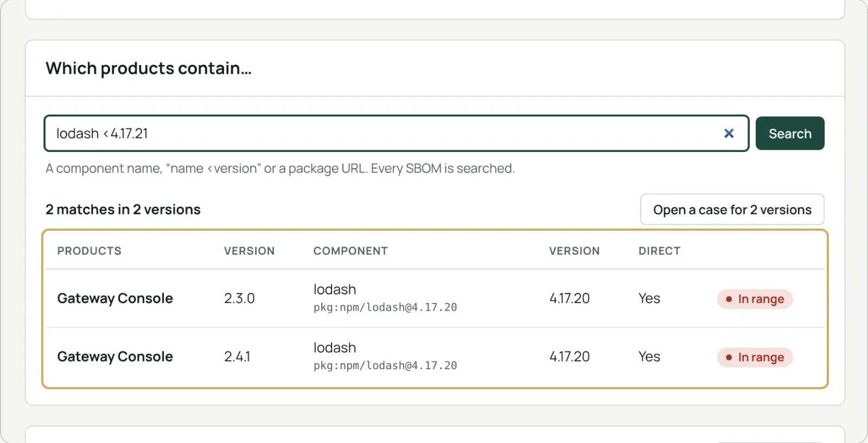Click component version 4.17.20 in 2.4.1 row

[x=569, y=357]
